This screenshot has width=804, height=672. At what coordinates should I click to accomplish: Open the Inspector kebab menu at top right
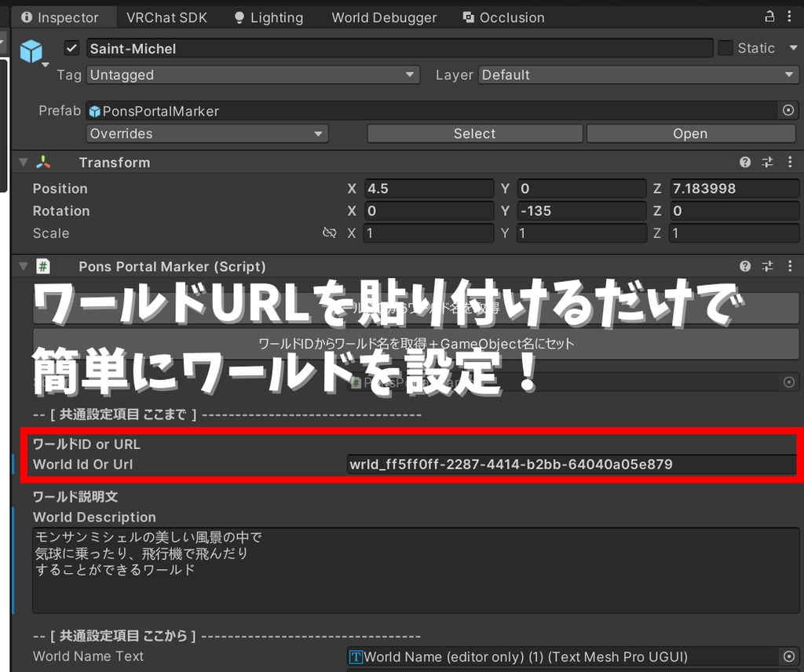coord(789,16)
